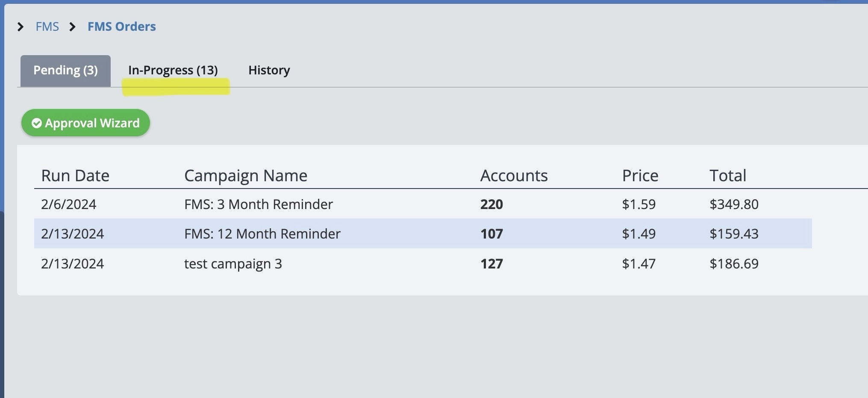This screenshot has height=398, width=868.
Task: Click the chevron before FMS Orders
Action: point(73,27)
